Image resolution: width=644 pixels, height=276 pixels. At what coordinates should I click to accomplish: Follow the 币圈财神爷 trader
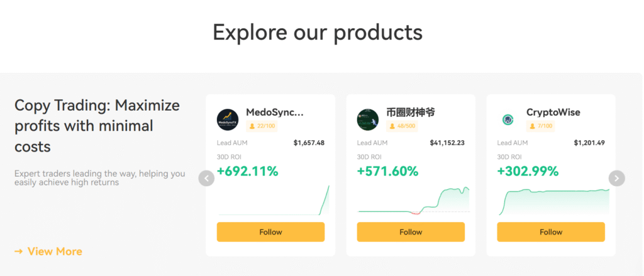[411, 232]
